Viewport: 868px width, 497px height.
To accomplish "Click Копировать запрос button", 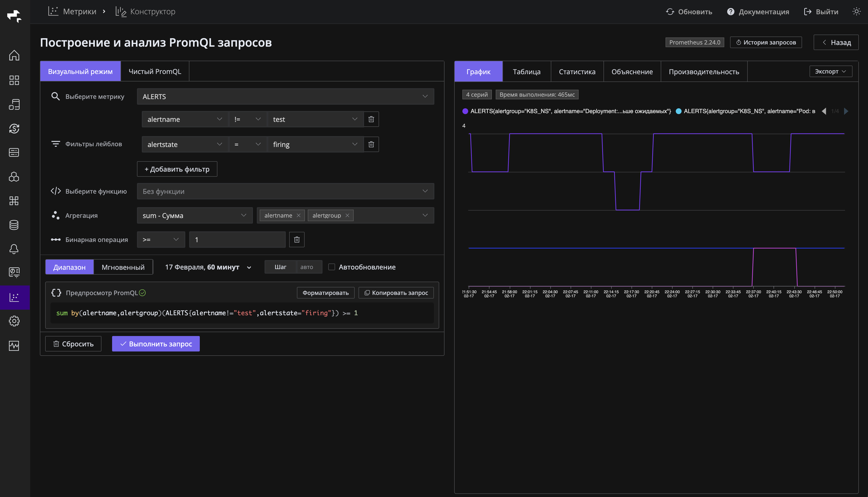I will 396,292.
